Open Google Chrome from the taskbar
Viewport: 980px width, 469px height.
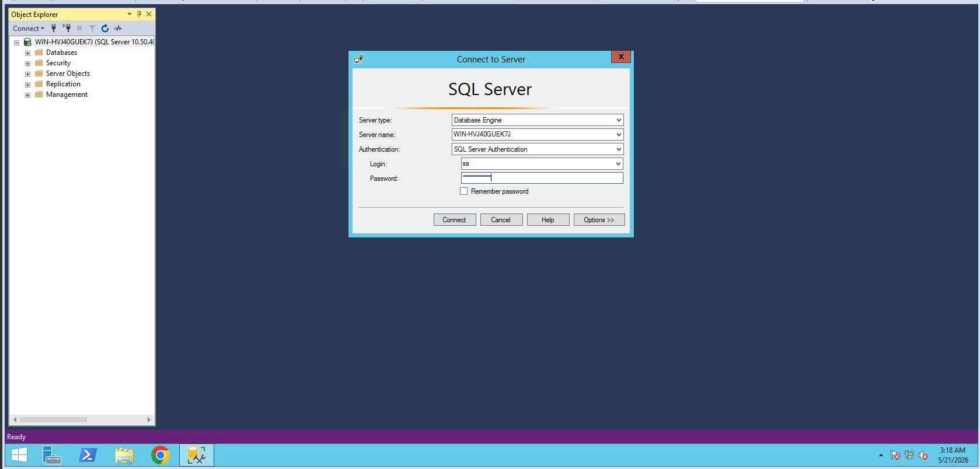click(x=161, y=455)
